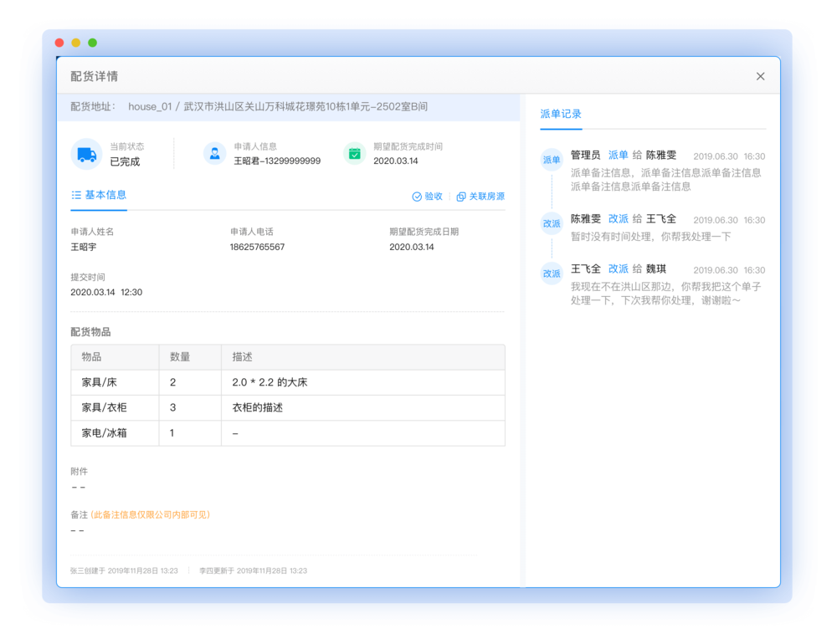Click the 基本信息 list icon

76,195
